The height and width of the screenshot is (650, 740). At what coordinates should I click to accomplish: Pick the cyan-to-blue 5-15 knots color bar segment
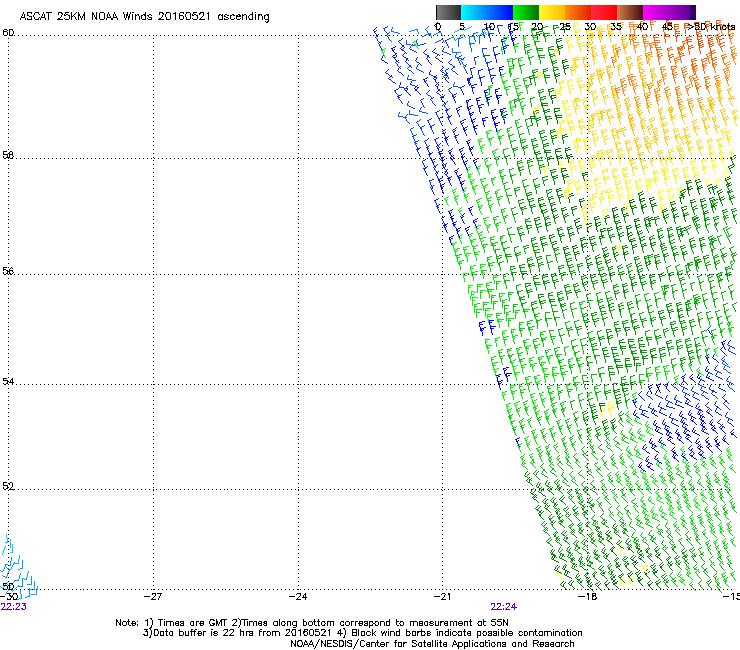pyautogui.click(x=487, y=12)
